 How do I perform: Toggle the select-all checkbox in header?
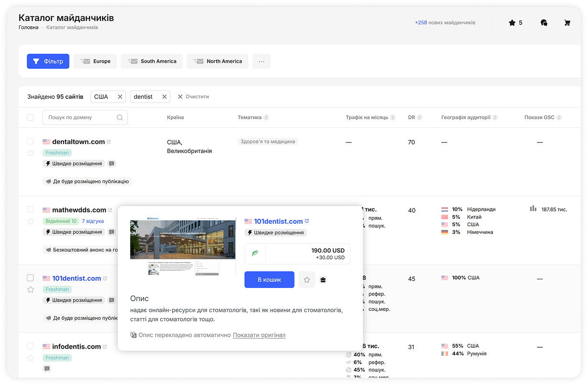coord(31,118)
